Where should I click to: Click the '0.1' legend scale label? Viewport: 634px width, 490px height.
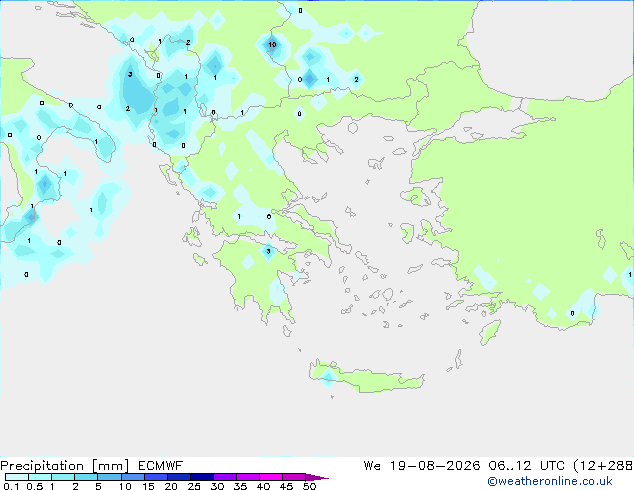click(x=11, y=486)
